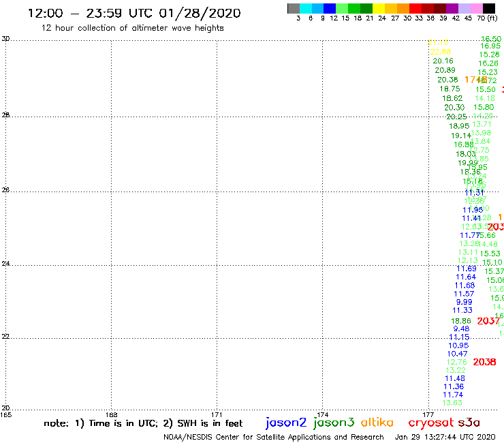Viewport: 504px width, 443px height.
Task: Select the blue 11.64 wave height value
Action: [x=466, y=277]
